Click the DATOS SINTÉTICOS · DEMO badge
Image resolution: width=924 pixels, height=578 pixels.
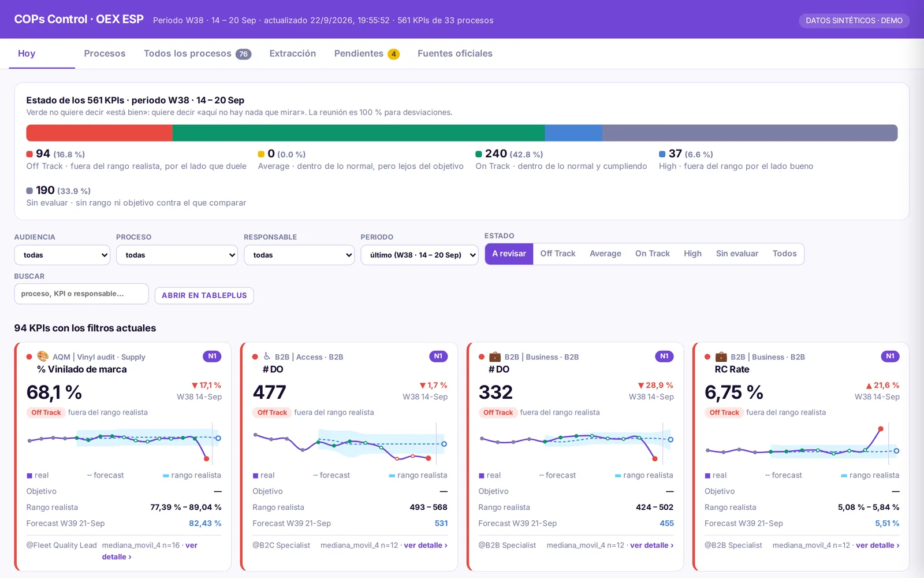(854, 20)
